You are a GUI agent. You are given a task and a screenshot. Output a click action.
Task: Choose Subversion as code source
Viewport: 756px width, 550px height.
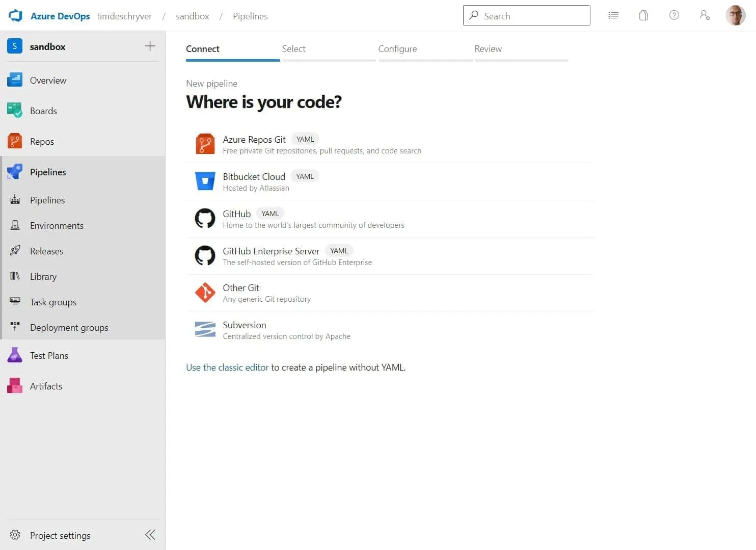[390, 330]
